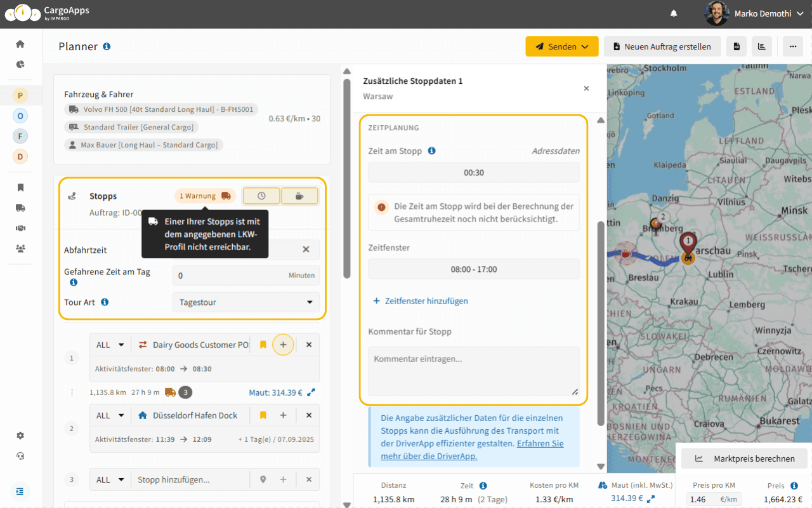Click the Kommentar eintragen text area
Viewport: 812px width, 508px height.
[x=473, y=371]
